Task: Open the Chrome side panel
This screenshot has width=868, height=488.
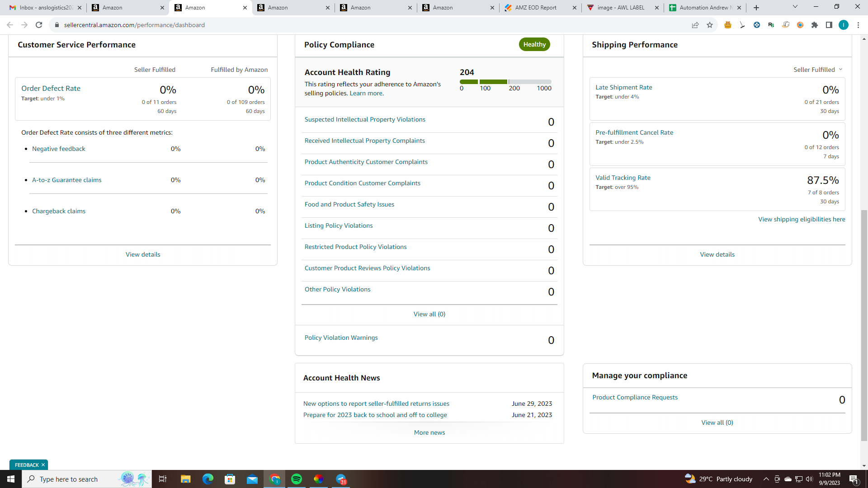Action: 829,25
